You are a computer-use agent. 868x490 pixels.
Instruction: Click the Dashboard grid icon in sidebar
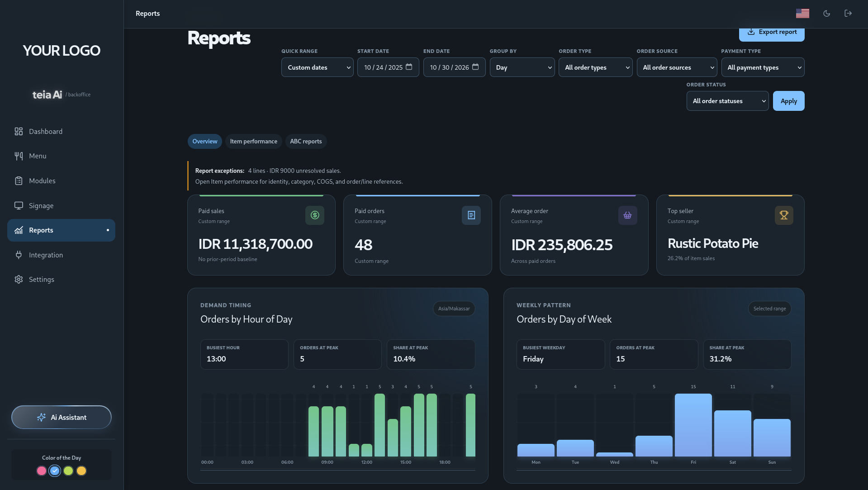19,131
